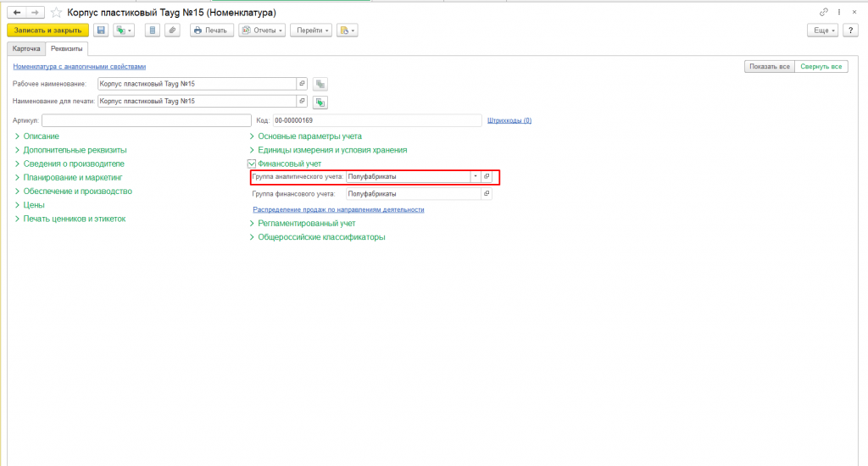This screenshot has height=466, width=868.
Task: Click Свернуть все button
Action: tap(821, 66)
